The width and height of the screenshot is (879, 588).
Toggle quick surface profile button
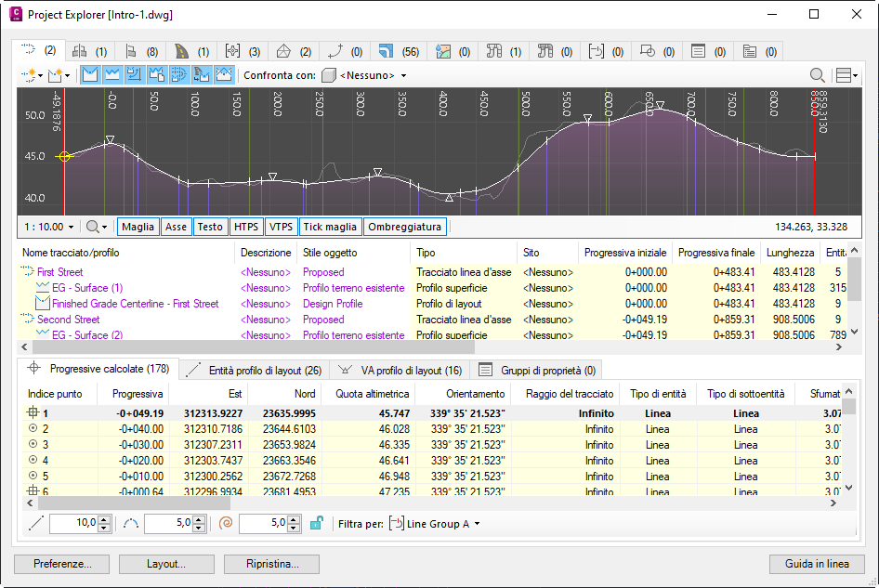(224, 74)
